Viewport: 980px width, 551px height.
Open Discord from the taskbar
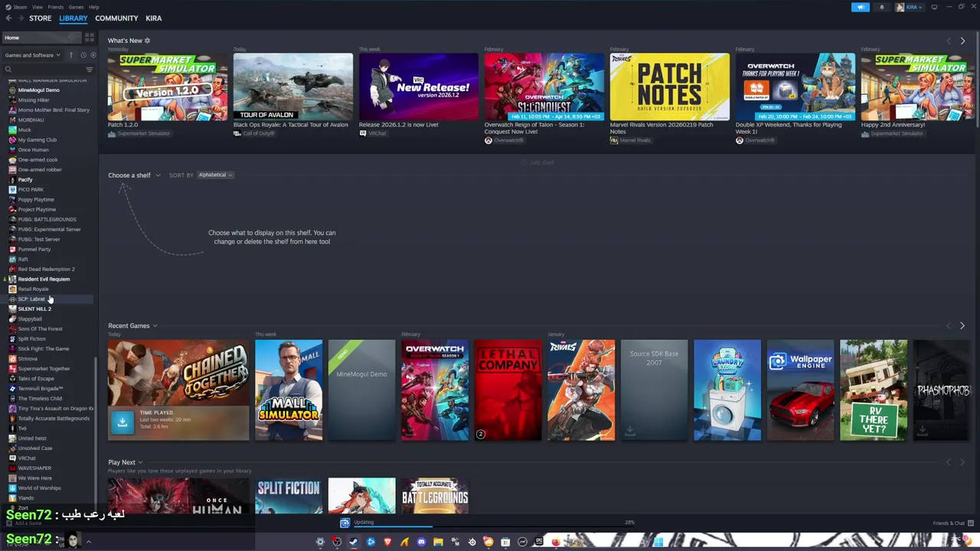(421, 542)
